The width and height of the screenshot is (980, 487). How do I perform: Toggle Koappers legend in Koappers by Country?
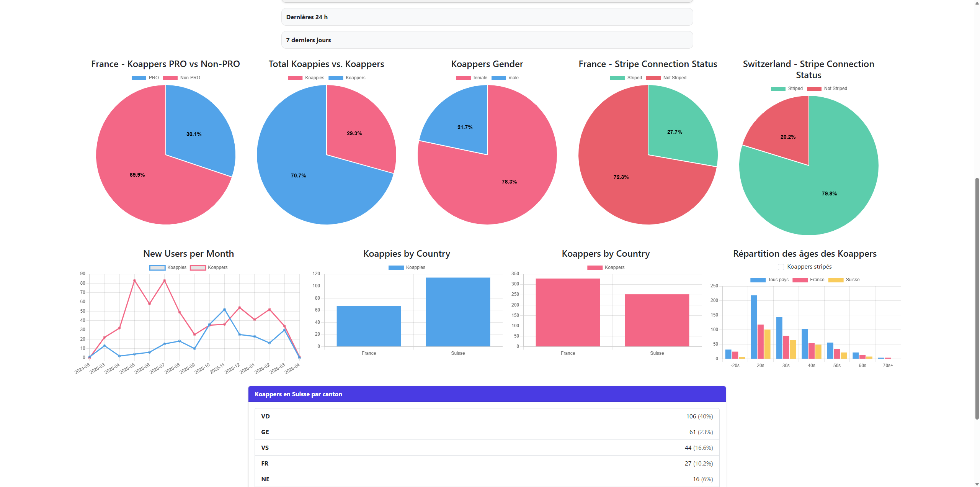tap(606, 267)
